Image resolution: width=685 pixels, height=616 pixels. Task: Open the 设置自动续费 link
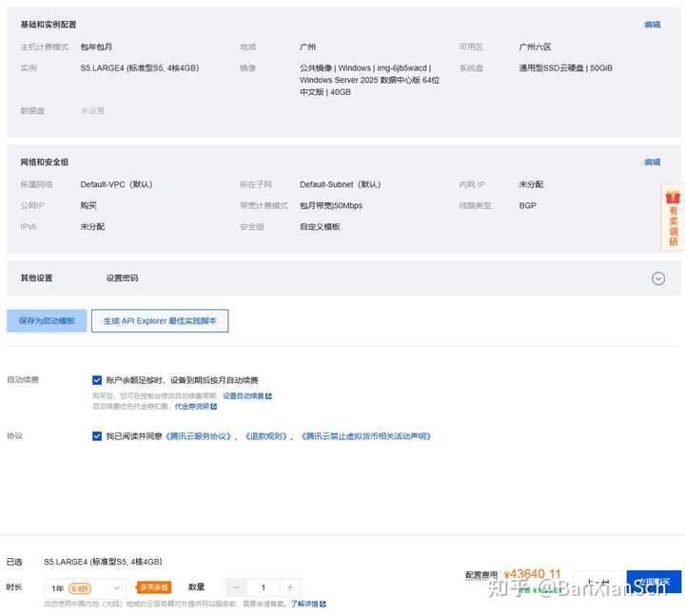(x=244, y=396)
